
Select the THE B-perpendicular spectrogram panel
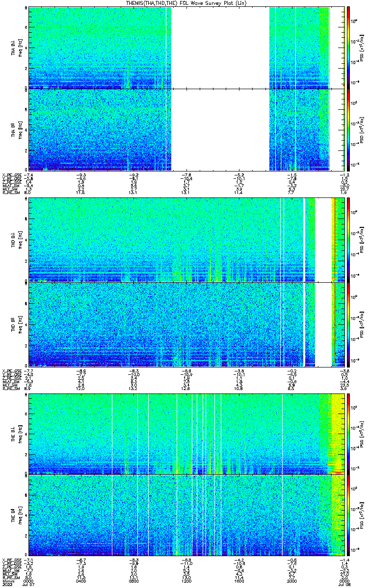click(186, 433)
